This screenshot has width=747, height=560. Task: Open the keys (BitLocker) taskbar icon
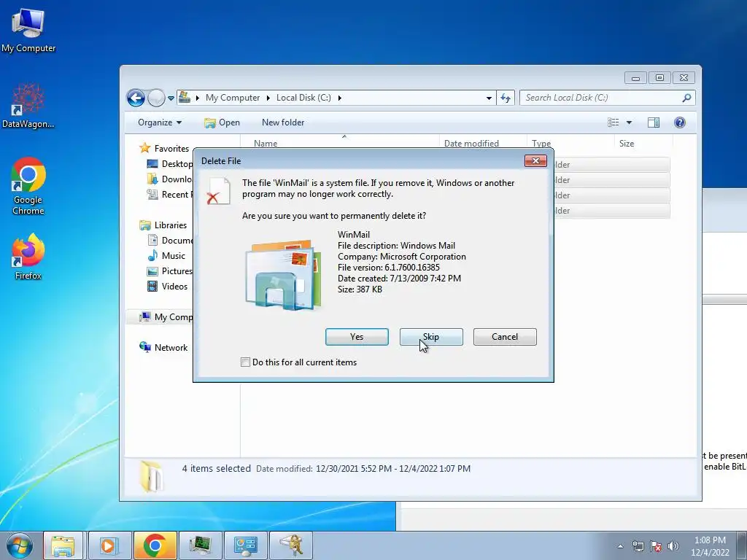click(292, 545)
